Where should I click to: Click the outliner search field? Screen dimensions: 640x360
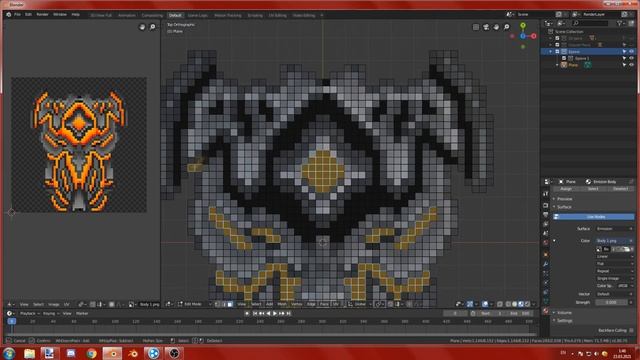(x=591, y=24)
